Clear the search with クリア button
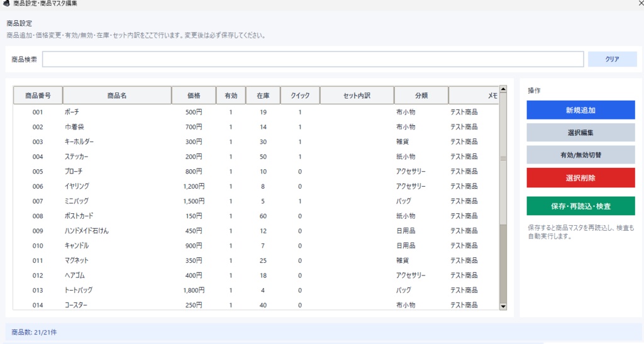The height and width of the screenshot is (344, 644). (612, 59)
